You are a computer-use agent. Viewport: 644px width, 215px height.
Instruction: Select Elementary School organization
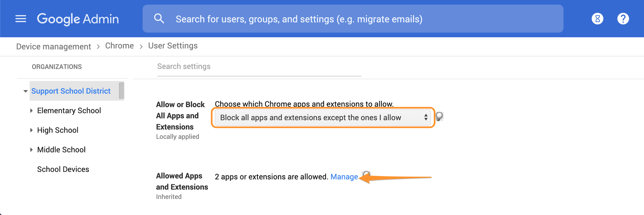click(69, 111)
